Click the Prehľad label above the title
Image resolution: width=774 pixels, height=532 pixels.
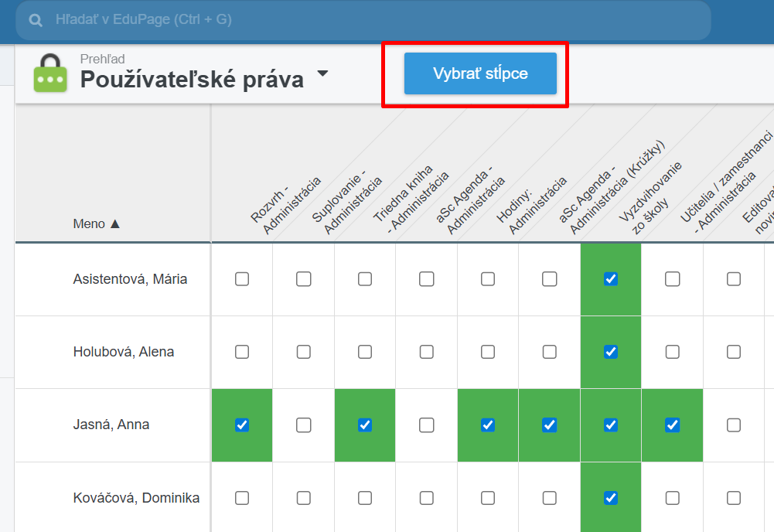103,59
